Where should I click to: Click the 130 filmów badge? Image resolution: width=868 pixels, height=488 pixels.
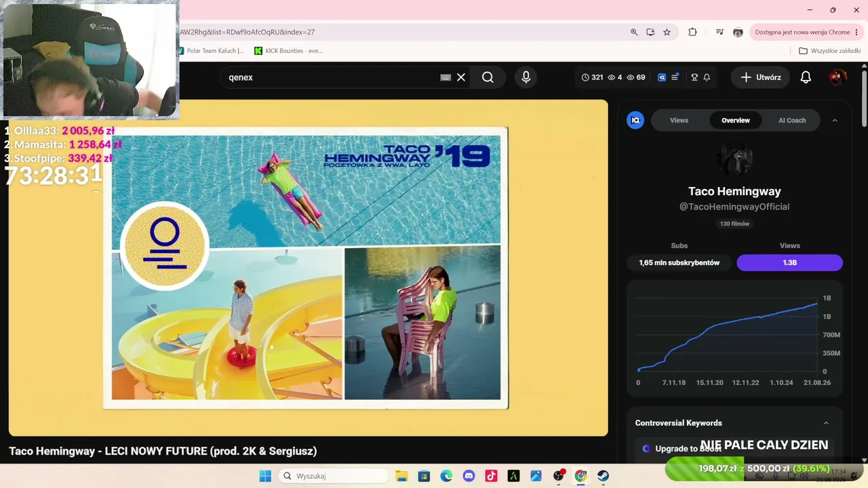[x=734, y=224]
